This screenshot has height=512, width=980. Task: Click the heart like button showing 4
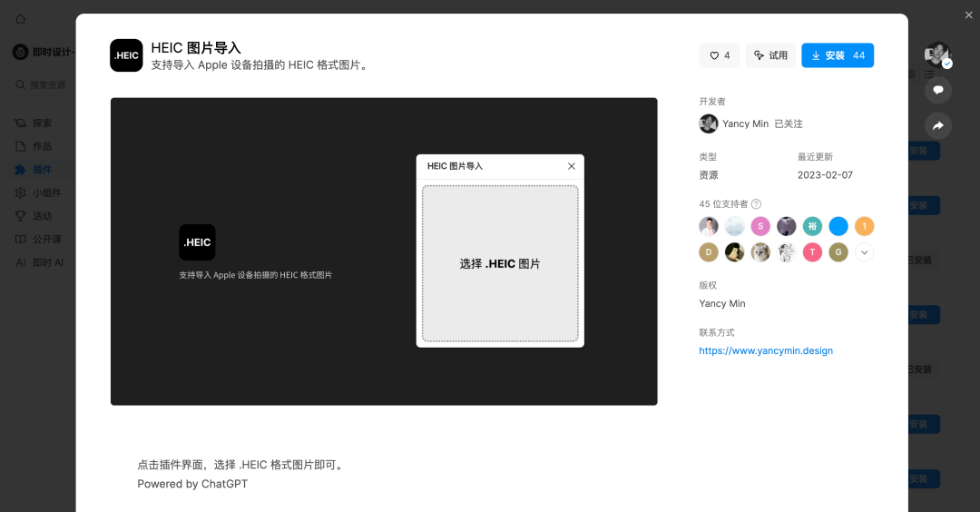click(720, 55)
